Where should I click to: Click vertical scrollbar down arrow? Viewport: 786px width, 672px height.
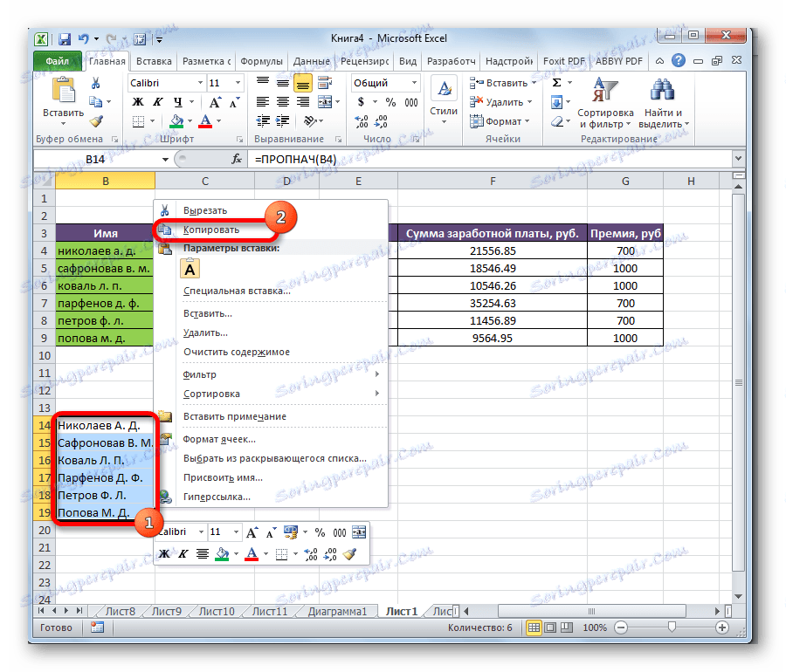click(x=738, y=596)
